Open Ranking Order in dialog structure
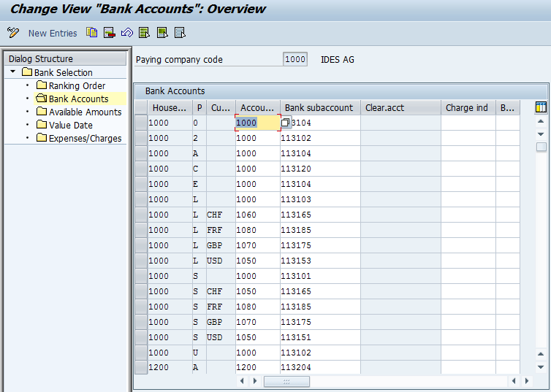Image resolution: width=551 pixels, height=392 pixels. tap(77, 85)
